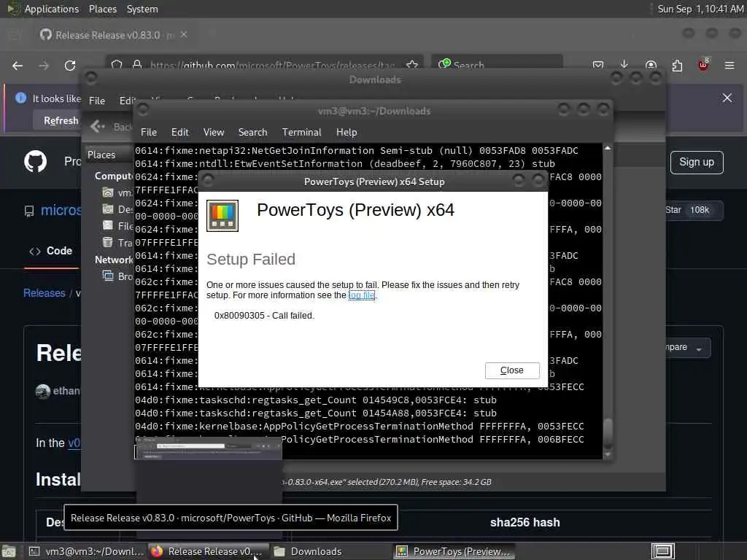Click Downloads window status bar text

(x=387, y=482)
